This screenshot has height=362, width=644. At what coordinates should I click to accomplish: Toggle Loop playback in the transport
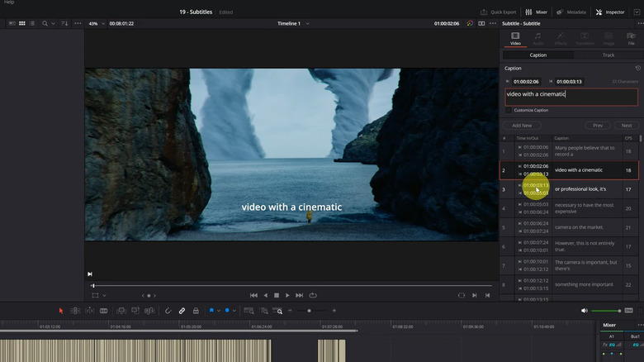(x=311, y=295)
